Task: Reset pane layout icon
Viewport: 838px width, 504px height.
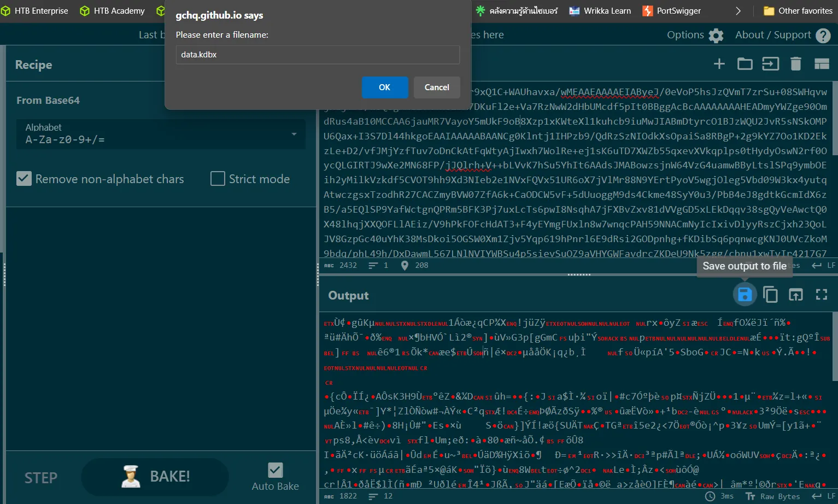Action: coord(822,64)
